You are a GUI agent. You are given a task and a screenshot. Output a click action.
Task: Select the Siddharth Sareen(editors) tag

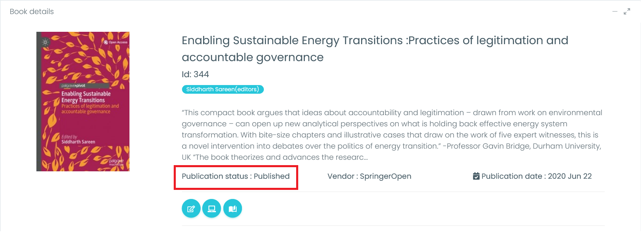(223, 89)
